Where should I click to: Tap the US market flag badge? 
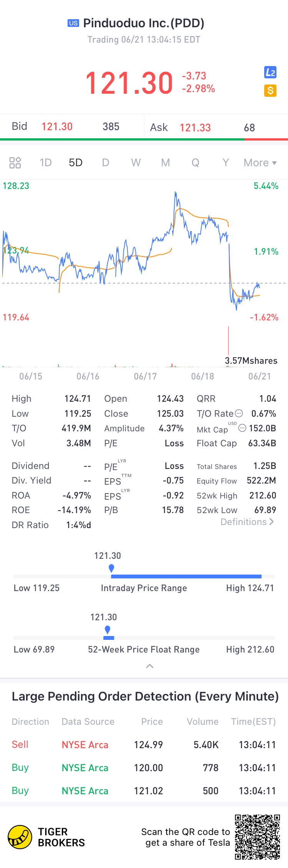coord(73,23)
